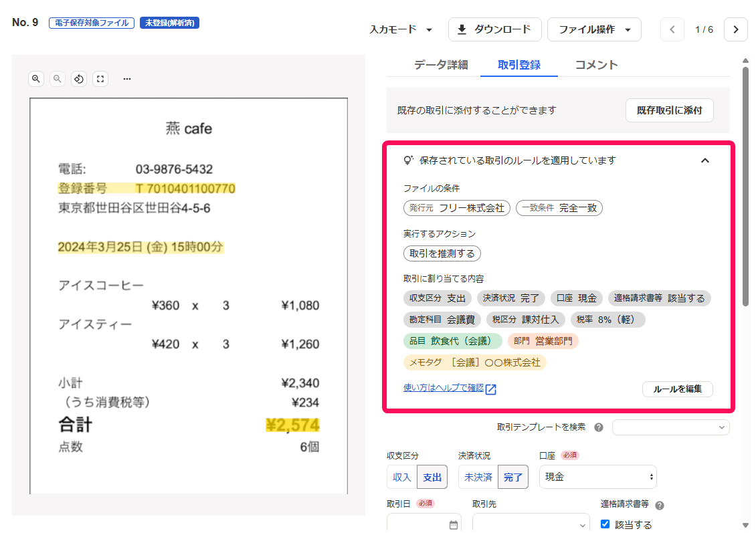756x533 pixels.
Task: Click the 税区分 課対仕入 chip
Action: [x=526, y=320]
